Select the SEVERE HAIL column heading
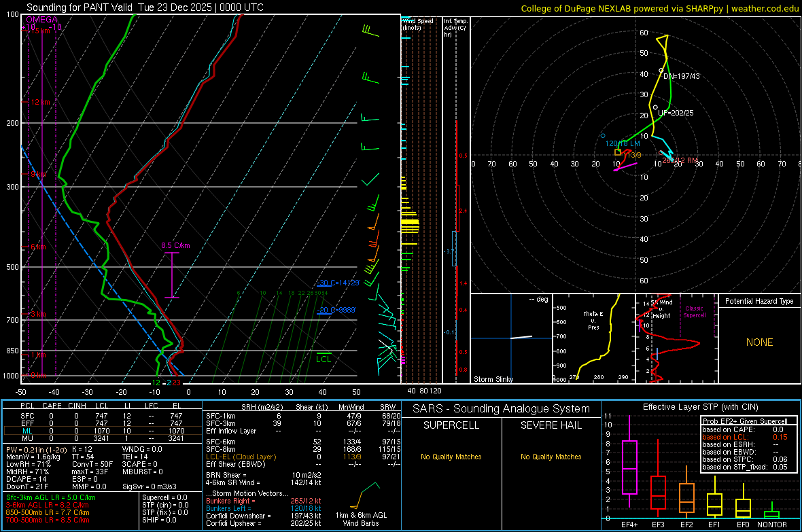The height and width of the screenshot is (532, 802). 551,425
